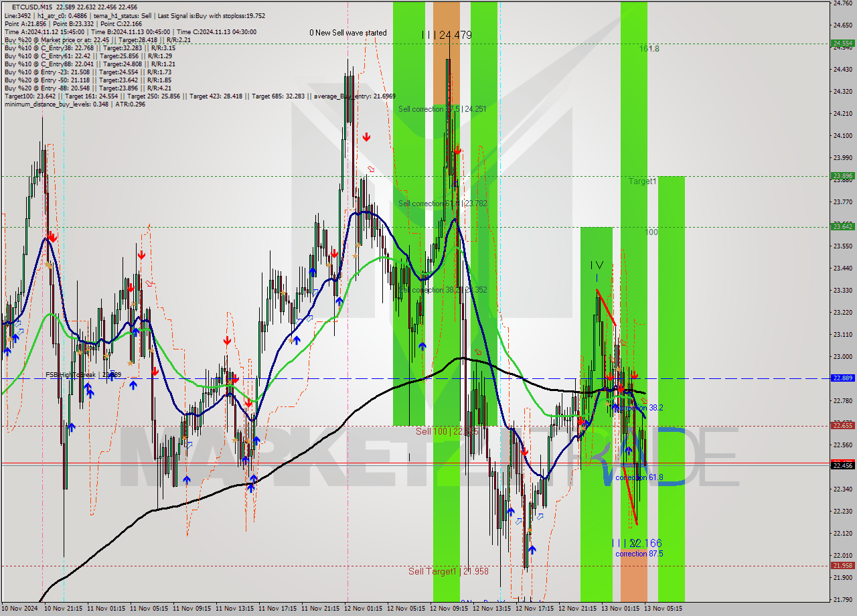The width and height of the screenshot is (857, 616).
Task: Select the 'Buy %20 @ Market price' line
Action: pyautogui.click(x=97, y=40)
